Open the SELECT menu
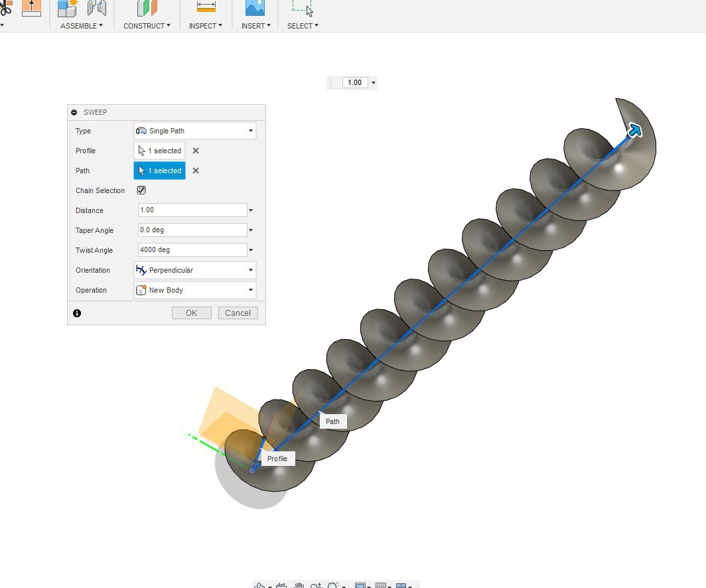This screenshot has height=588, width=706. [x=303, y=26]
